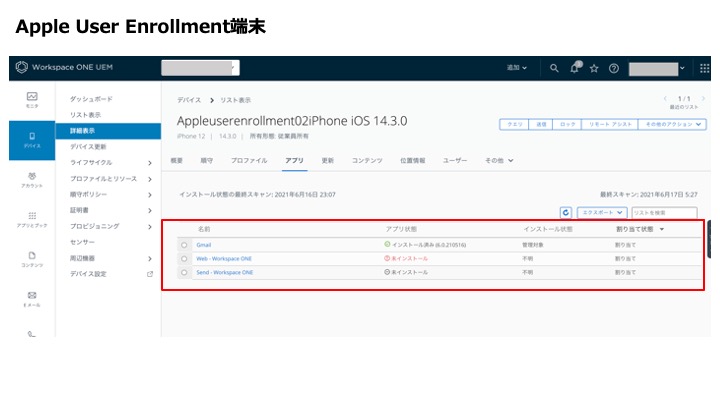
Task: Open the help question mark icon
Action: click(613, 68)
